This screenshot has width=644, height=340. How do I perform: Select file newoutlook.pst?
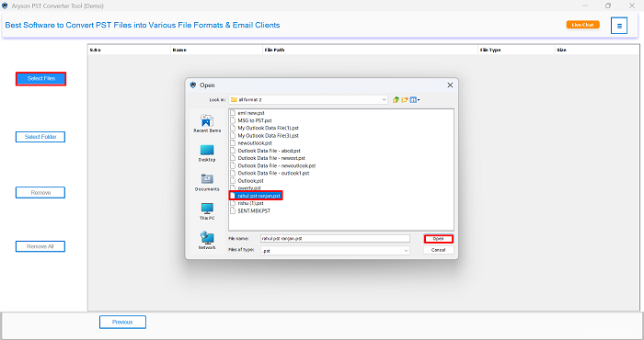pos(251,143)
